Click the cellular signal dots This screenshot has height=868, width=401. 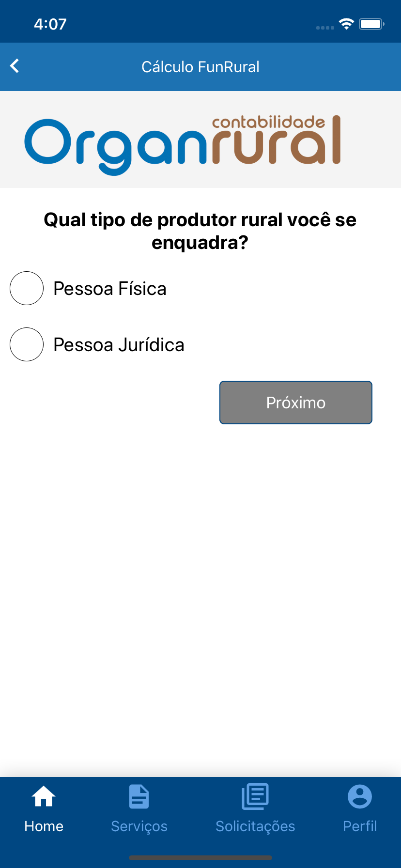325,28
